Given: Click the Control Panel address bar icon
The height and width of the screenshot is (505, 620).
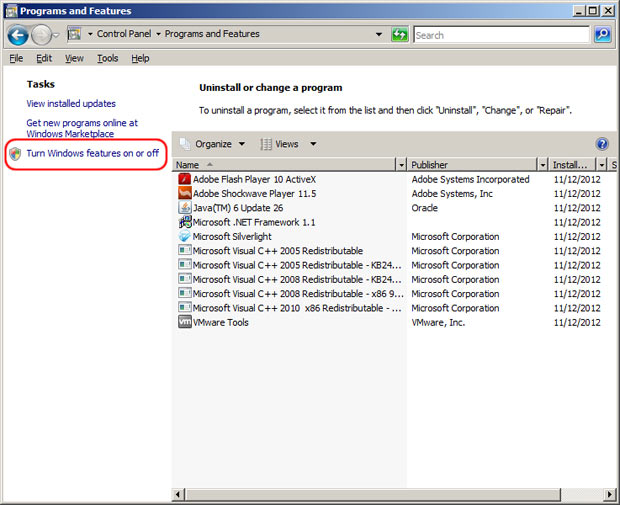Looking at the screenshot, I should pos(74,34).
